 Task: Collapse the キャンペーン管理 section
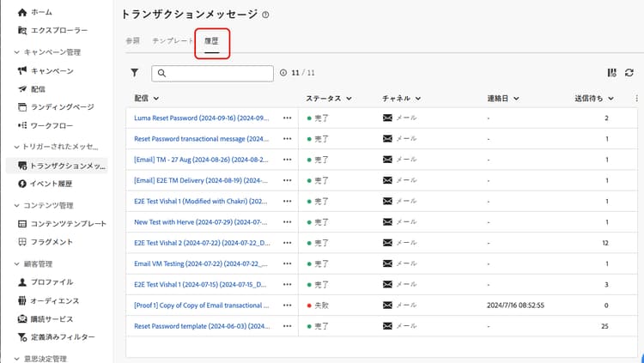coord(16,52)
